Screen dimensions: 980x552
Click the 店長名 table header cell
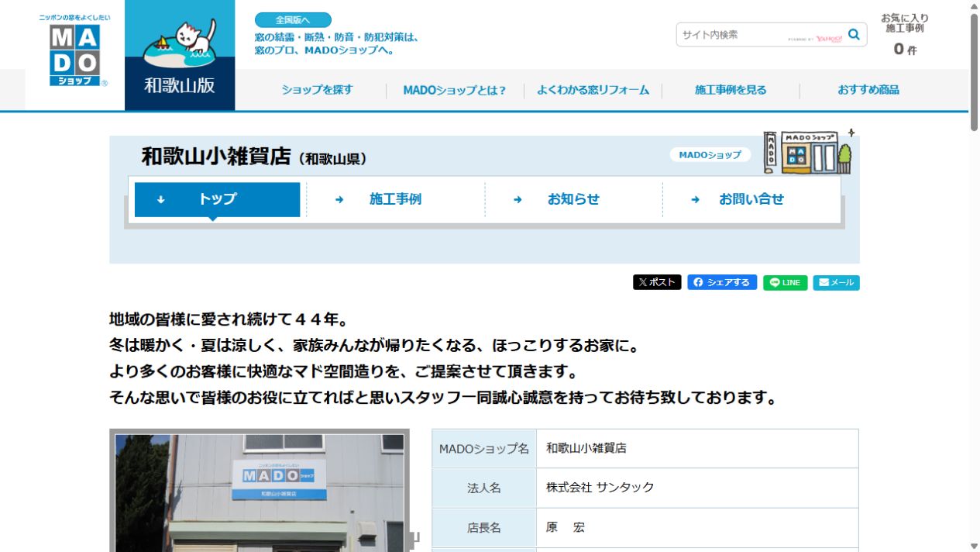click(484, 528)
